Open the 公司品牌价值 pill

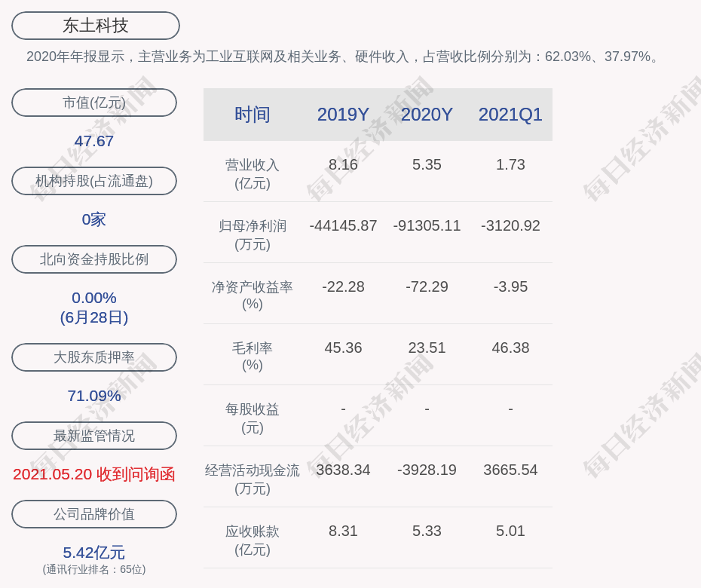click(x=94, y=514)
